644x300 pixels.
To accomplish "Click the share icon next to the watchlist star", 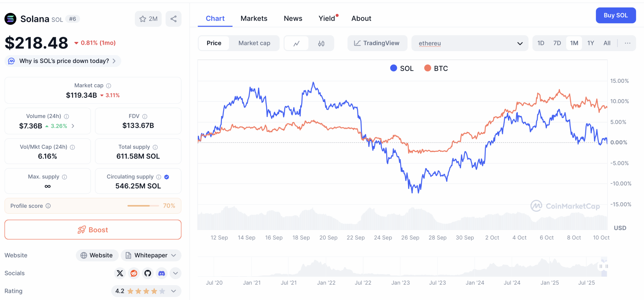I will (173, 19).
